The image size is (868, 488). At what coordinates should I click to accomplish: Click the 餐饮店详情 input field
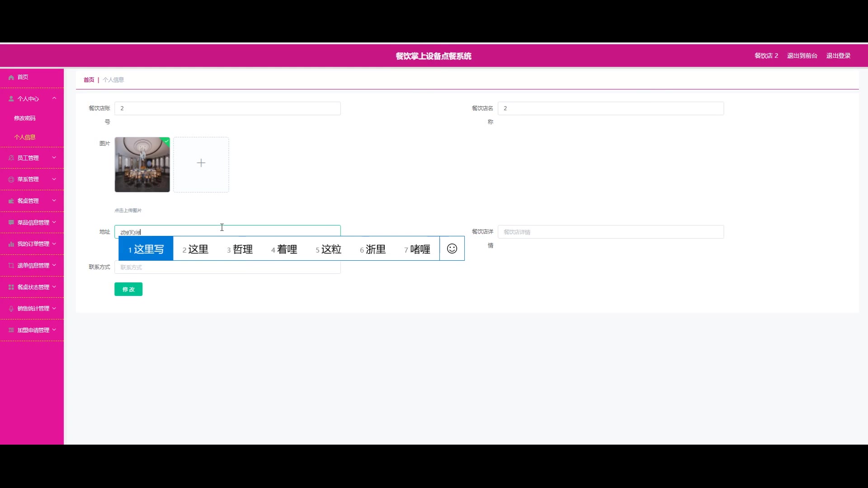[610, 232]
